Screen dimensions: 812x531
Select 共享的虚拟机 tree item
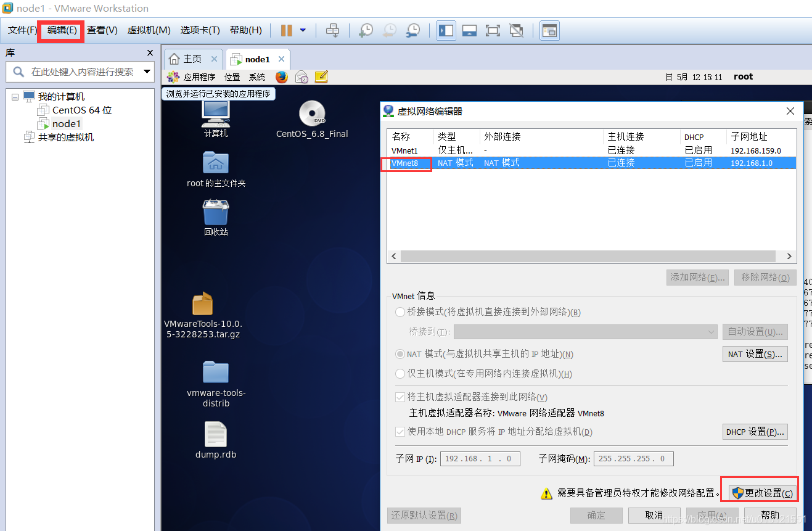point(66,138)
